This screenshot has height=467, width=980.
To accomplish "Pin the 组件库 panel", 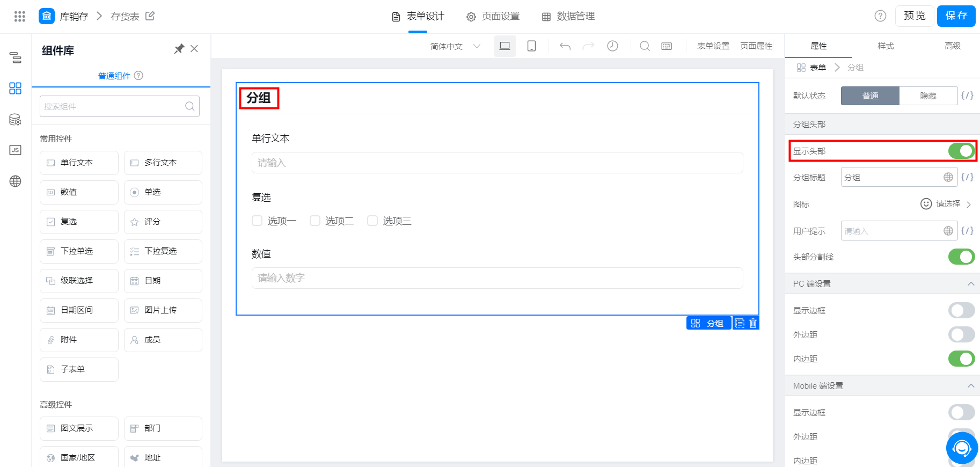I will pyautogui.click(x=179, y=49).
